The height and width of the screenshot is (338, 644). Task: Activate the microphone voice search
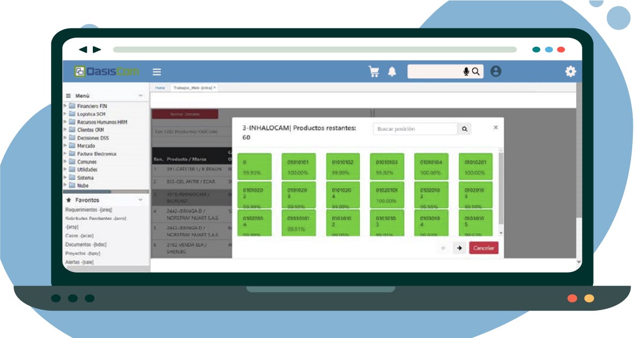(x=466, y=71)
